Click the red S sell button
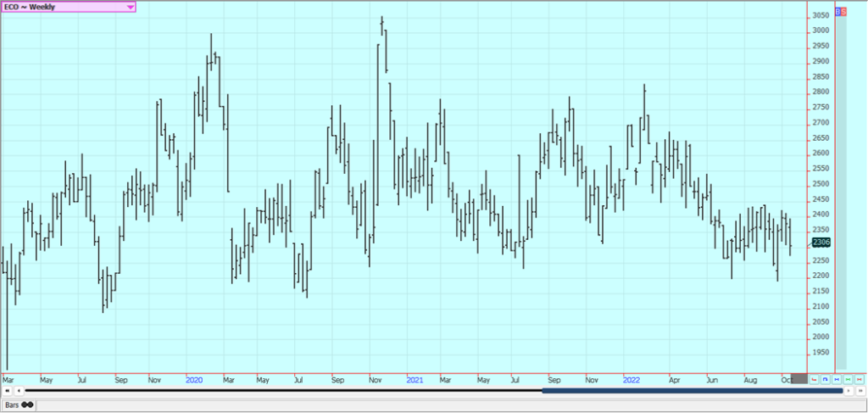868x413 pixels. tap(843, 12)
